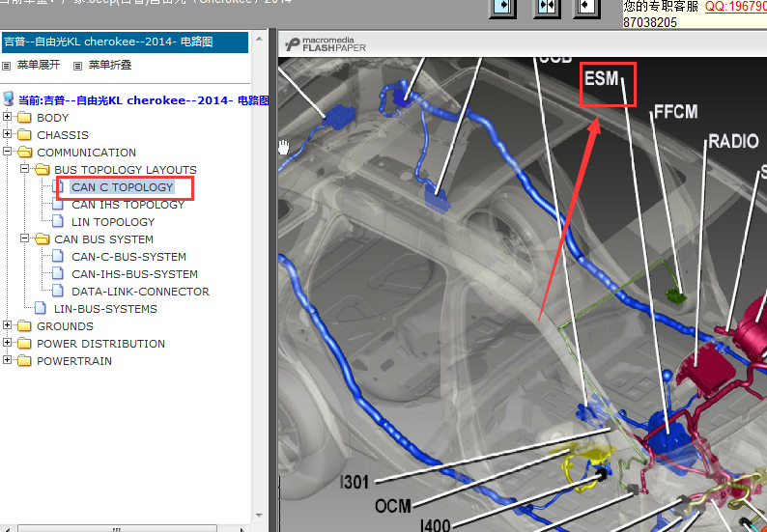Open the CAN-IHS-BUS-SYSTEM document

(x=134, y=274)
